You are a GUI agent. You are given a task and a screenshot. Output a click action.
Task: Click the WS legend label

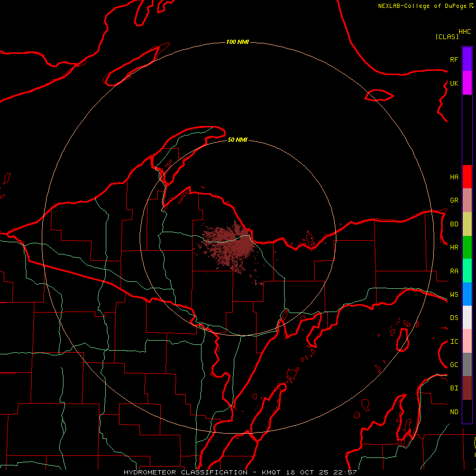click(x=454, y=295)
